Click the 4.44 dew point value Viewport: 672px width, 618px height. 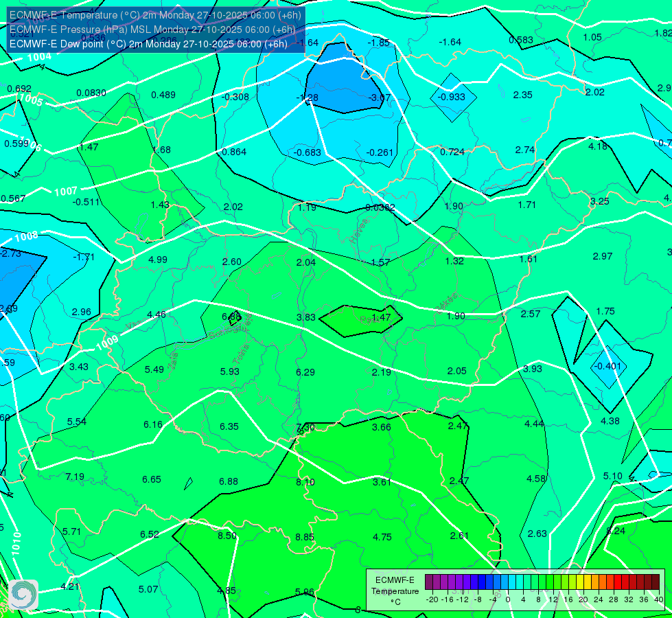pos(535,424)
